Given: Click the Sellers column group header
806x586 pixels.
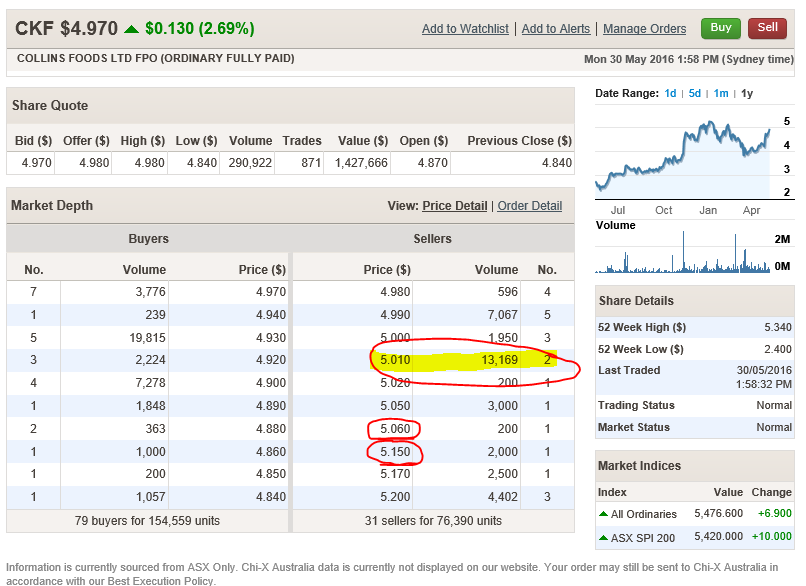Looking at the screenshot, I should point(432,239).
